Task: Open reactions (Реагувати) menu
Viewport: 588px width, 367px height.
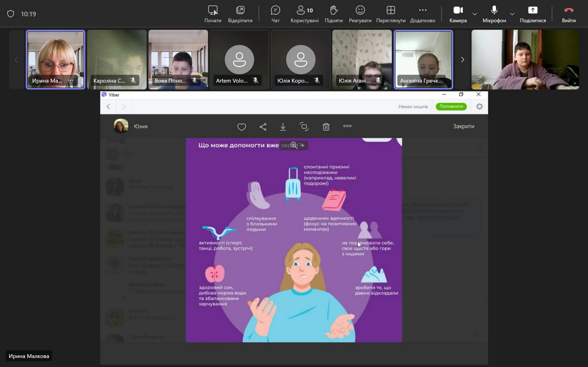Action: 360,14
